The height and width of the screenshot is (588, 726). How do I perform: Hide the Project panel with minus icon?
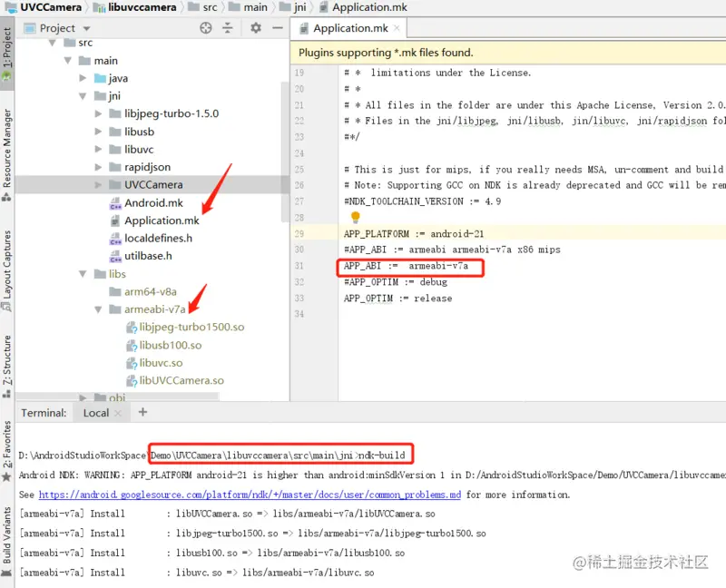click(278, 28)
